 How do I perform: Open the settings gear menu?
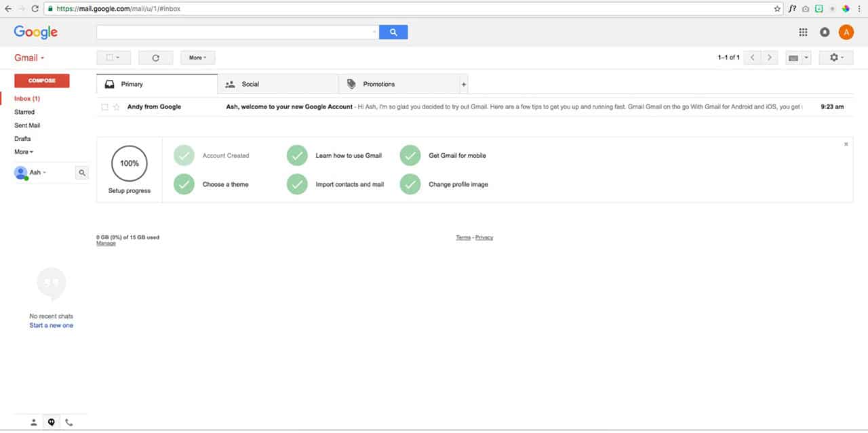point(836,58)
